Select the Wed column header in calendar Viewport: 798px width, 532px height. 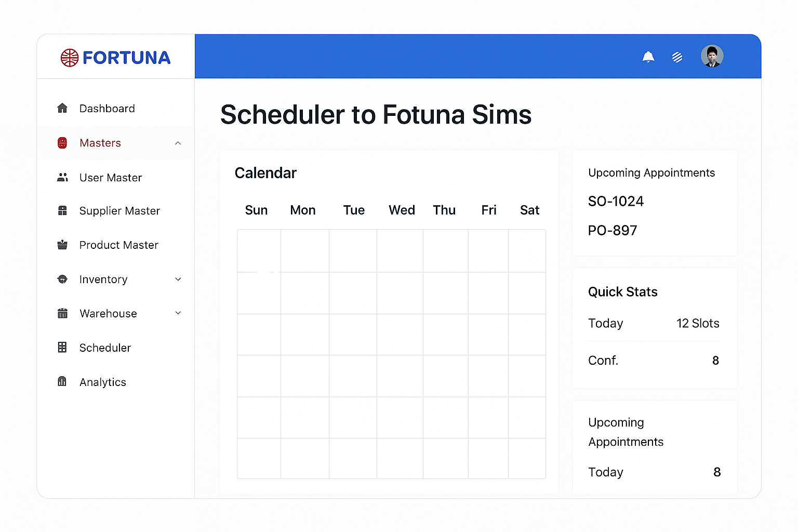[x=402, y=210]
